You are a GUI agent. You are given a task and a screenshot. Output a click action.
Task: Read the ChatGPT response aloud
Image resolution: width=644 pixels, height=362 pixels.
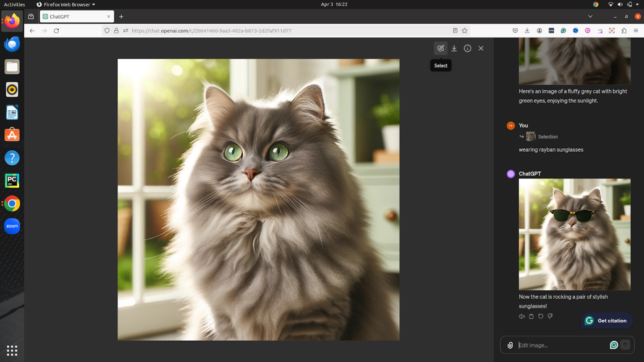point(522,316)
